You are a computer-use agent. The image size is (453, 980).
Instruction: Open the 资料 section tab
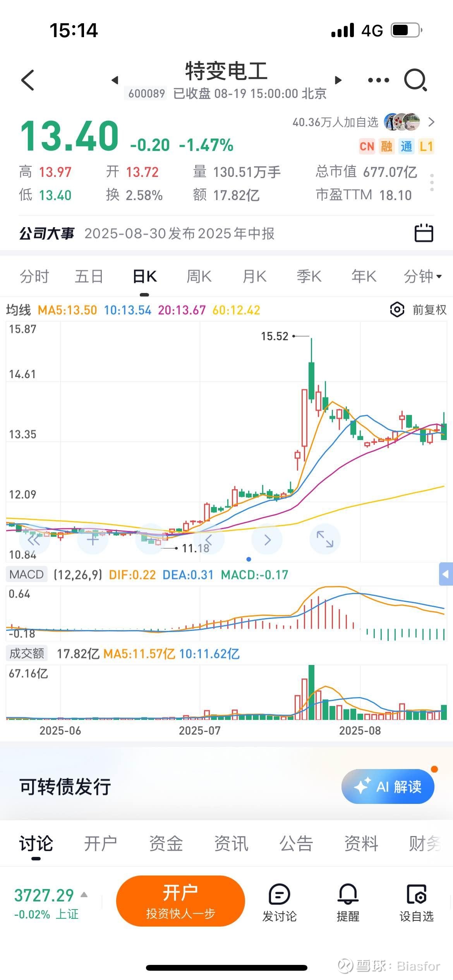[x=361, y=843]
